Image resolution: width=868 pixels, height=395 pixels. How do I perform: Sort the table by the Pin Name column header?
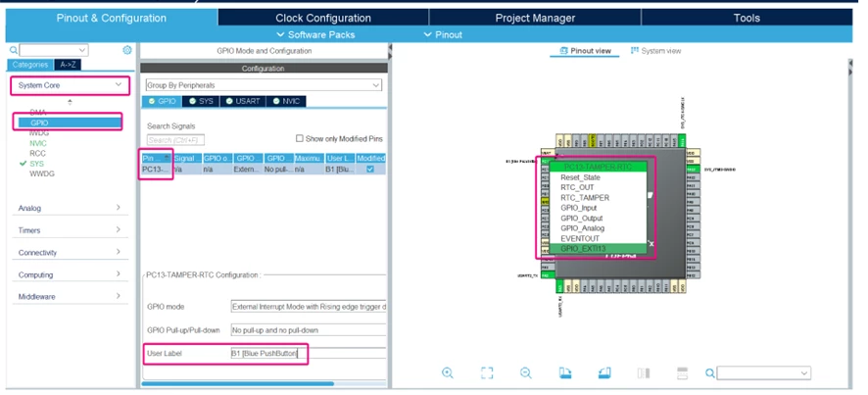[x=157, y=159]
